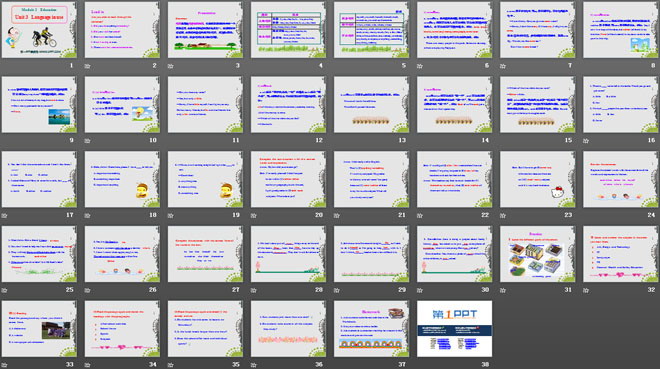Click animation star icon under slide 22
This screenshot has width=660, height=369.
(420, 215)
